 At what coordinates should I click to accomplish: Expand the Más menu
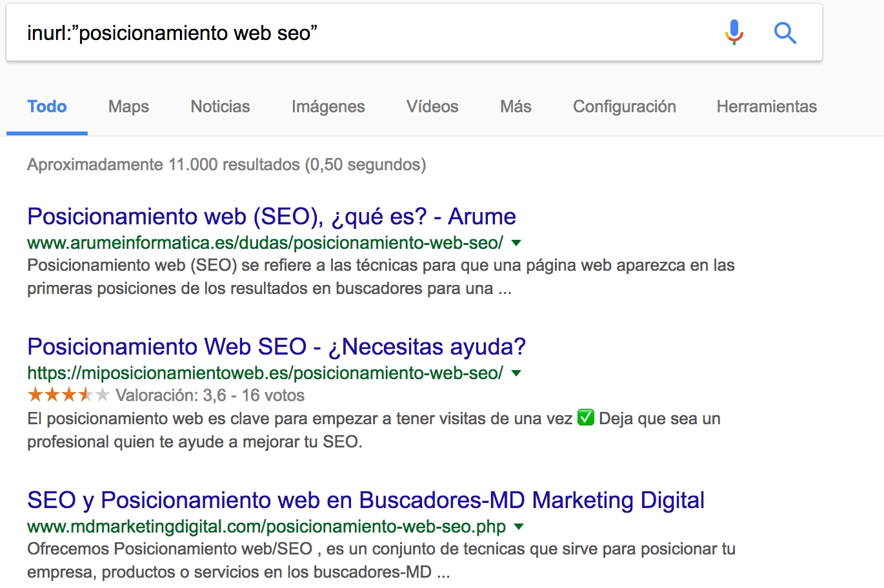516,106
